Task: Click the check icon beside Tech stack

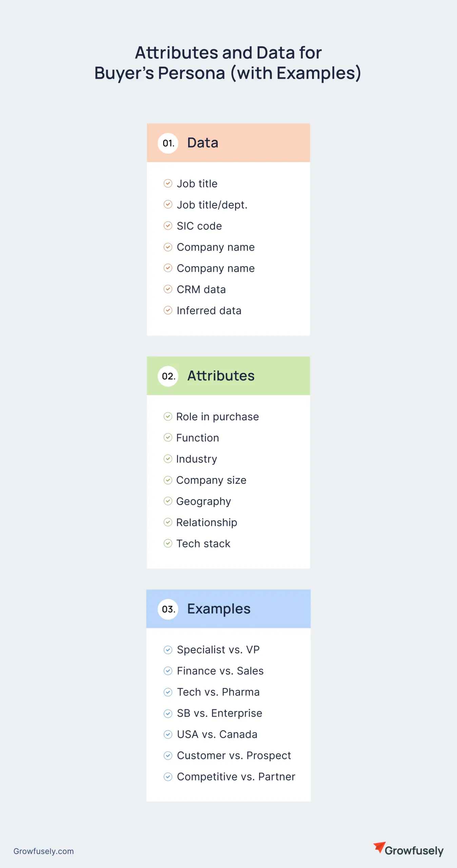Action: (168, 544)
